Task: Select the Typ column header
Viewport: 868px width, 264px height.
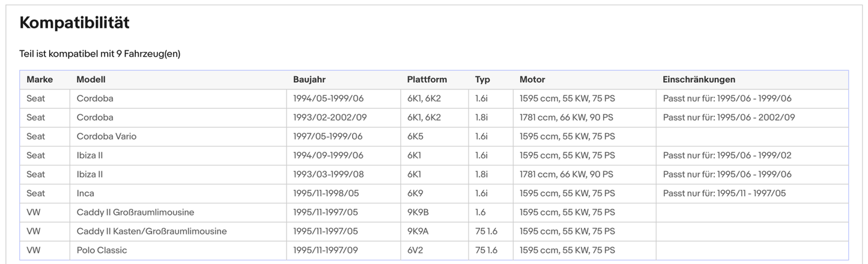Action: coord(482,80)
